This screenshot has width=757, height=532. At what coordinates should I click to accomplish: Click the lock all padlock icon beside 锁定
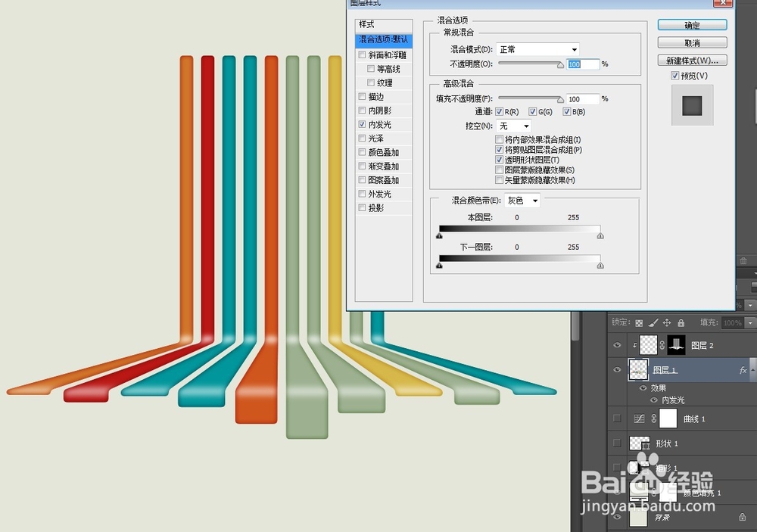point(681,322)
